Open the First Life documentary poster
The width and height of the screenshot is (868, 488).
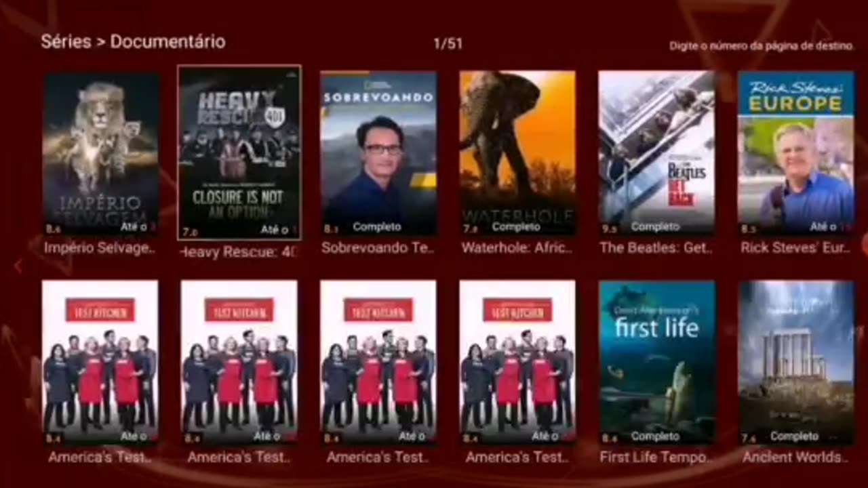pos(656,363)
